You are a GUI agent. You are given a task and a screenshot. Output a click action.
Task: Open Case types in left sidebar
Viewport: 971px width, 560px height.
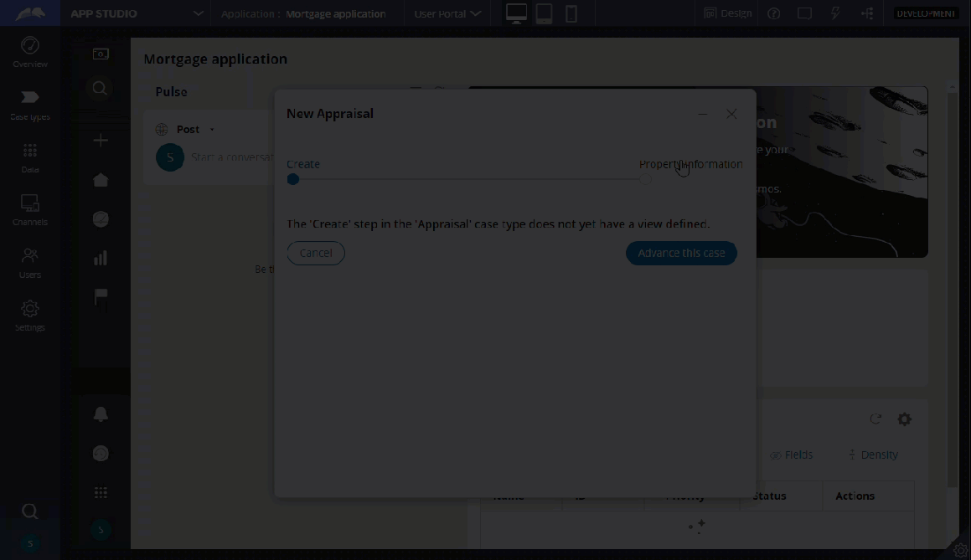[x=29, y=105]
